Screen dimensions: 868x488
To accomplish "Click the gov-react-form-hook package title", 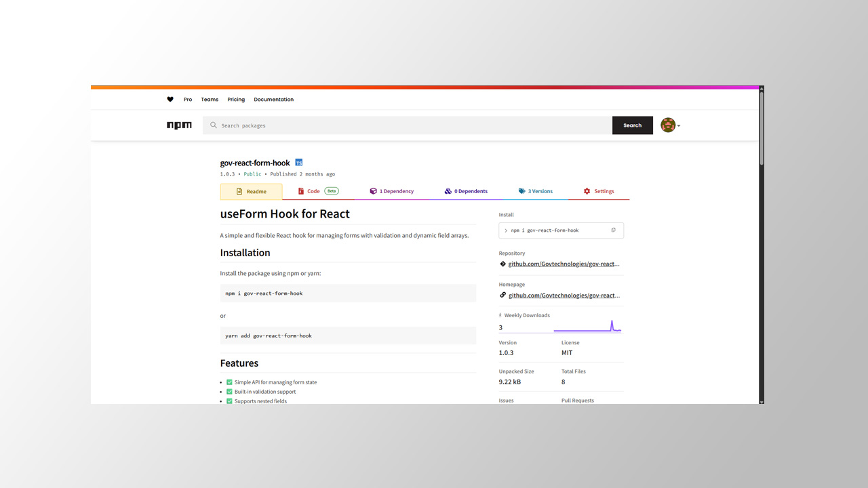I will pyautogui.click(x=255, y=163).
